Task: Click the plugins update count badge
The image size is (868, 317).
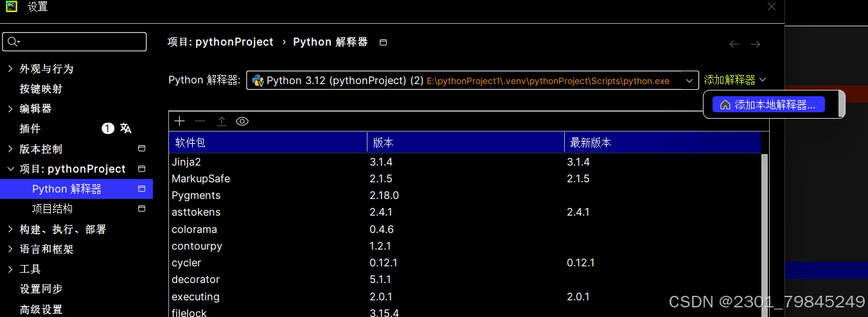Action: (108, 128)
